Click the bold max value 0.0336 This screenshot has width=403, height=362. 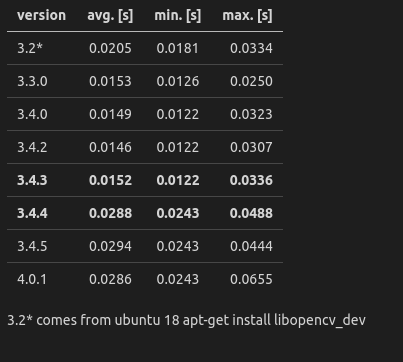[x=251, y=180]
